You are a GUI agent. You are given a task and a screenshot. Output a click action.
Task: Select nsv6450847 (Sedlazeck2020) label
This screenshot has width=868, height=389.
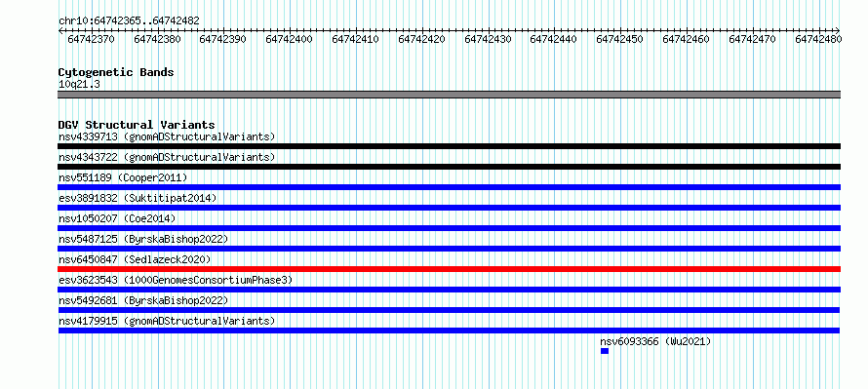[x=135, y=259]
